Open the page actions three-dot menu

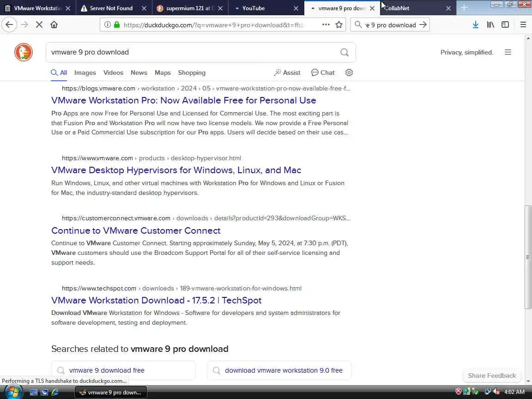tap(326, 24)
